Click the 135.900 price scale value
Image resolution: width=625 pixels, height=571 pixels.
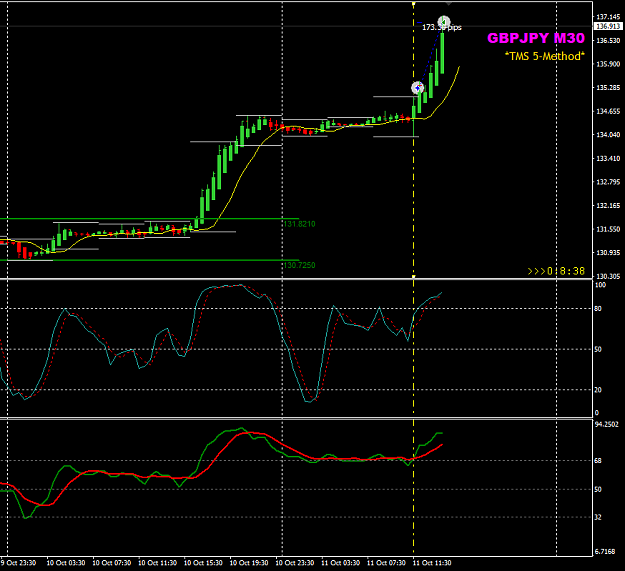pos(608,64)
